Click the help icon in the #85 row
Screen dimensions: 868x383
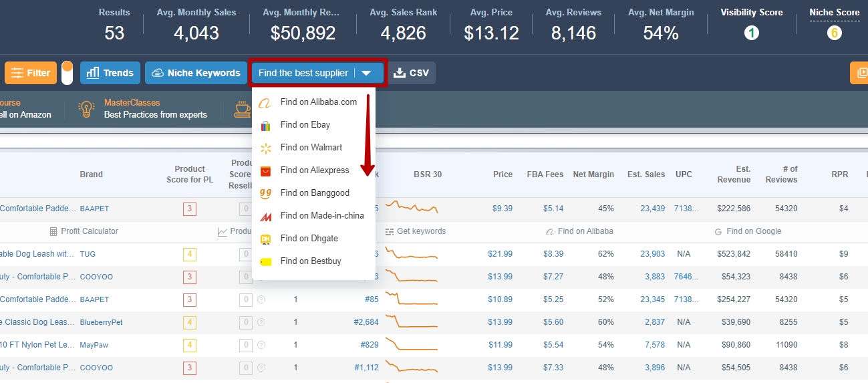tap(261, 299)
